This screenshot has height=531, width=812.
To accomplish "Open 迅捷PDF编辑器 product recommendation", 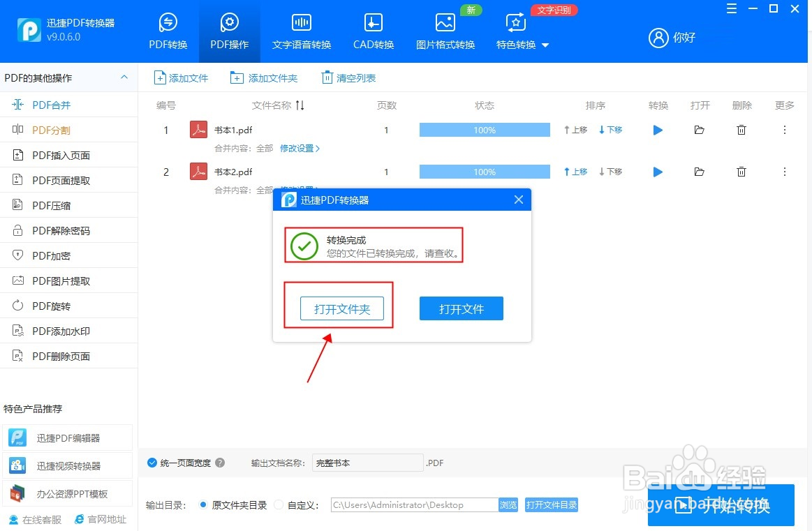I will click(67, 437).
